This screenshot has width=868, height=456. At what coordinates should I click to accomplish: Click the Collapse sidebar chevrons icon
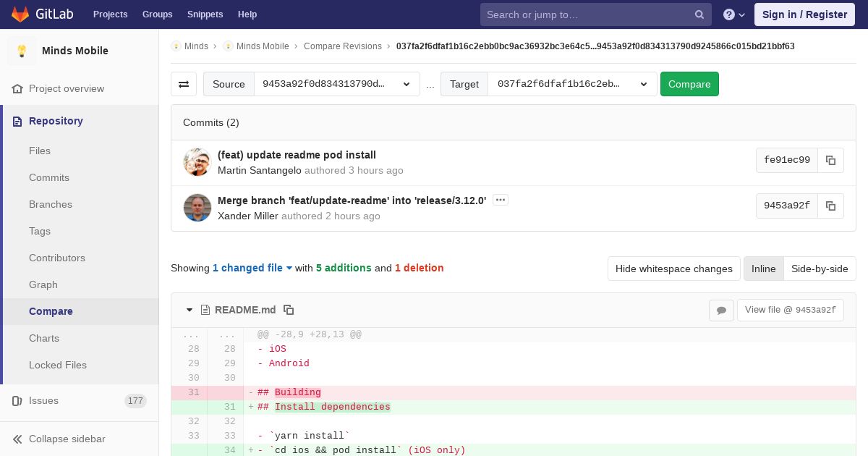click(x=17, y=439)
